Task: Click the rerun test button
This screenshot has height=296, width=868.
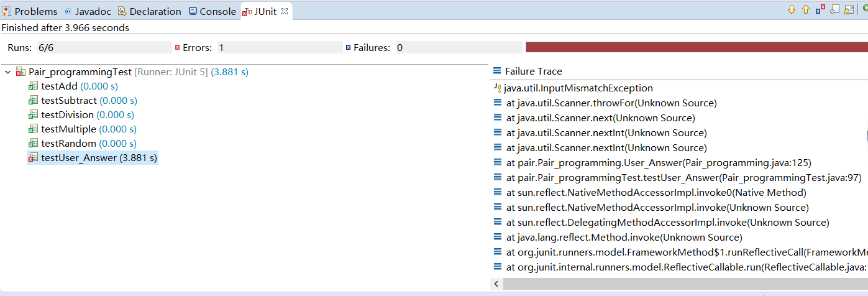Action: click(864, 9)
